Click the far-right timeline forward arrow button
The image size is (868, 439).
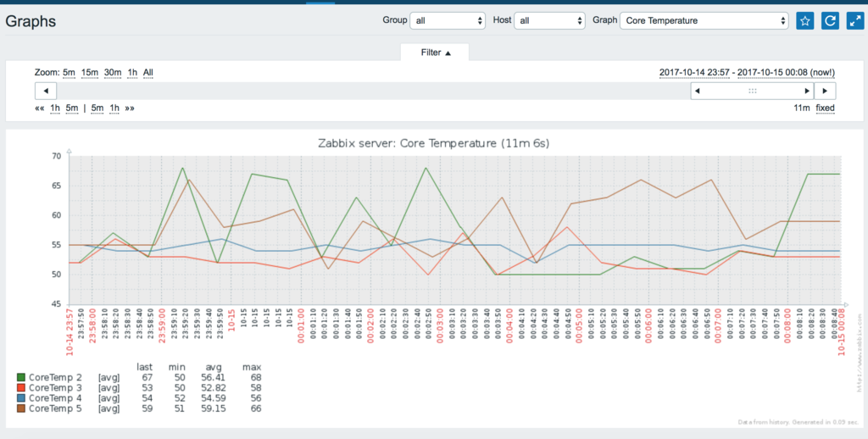825,91
